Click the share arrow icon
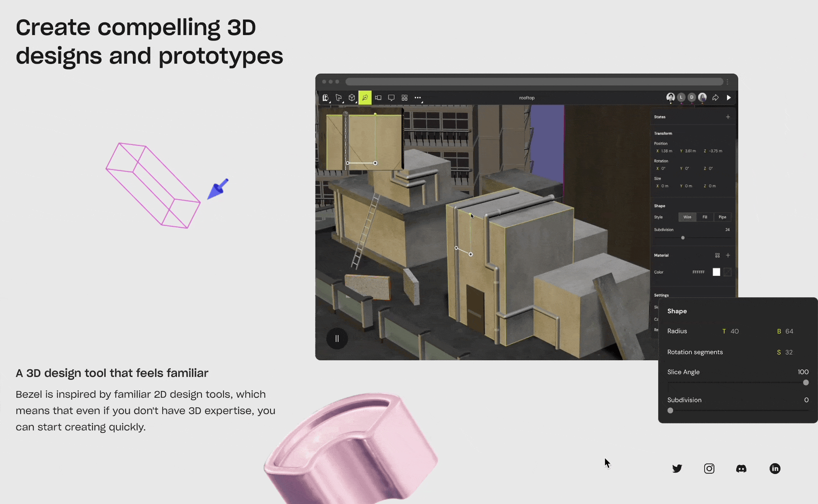 coord(715,98)
